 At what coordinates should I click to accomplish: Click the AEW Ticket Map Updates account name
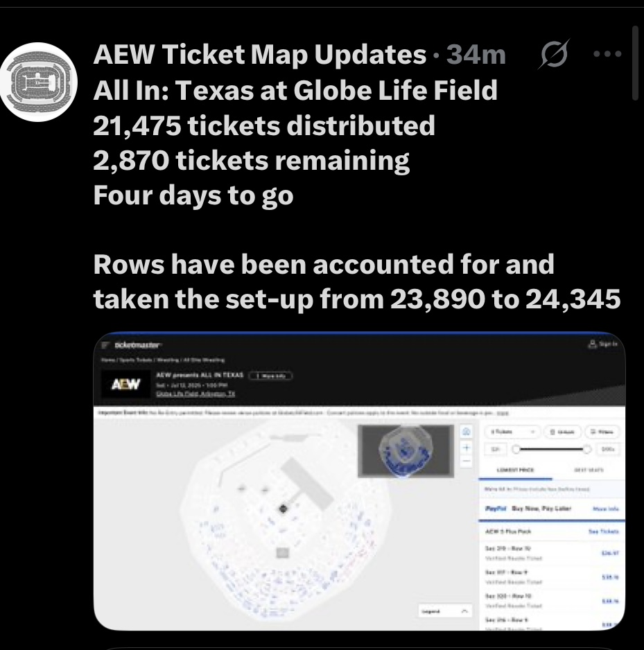point(259,55)
